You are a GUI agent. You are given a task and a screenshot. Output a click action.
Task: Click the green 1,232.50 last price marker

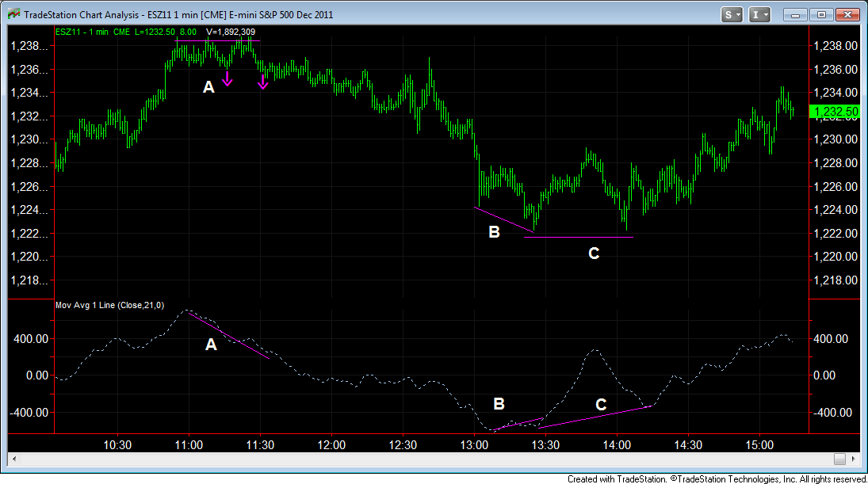pos(835,112)
